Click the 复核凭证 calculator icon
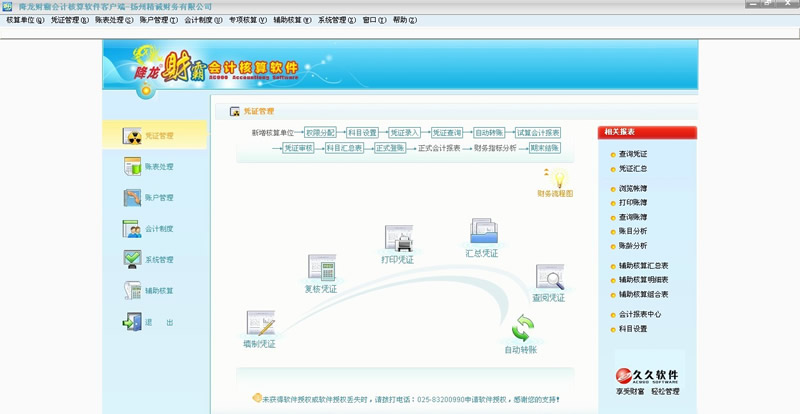This screenshot has width=800, height=414. point(321,267)
